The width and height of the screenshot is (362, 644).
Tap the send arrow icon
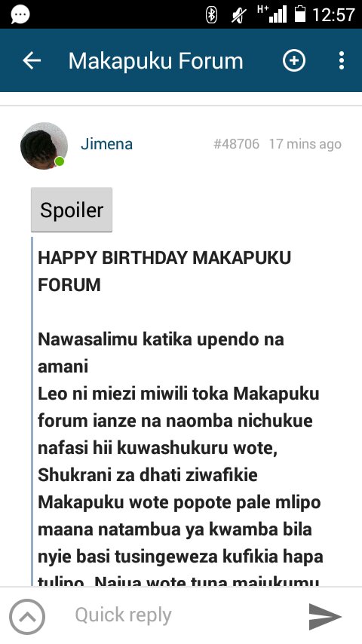(x=324, y=617)
